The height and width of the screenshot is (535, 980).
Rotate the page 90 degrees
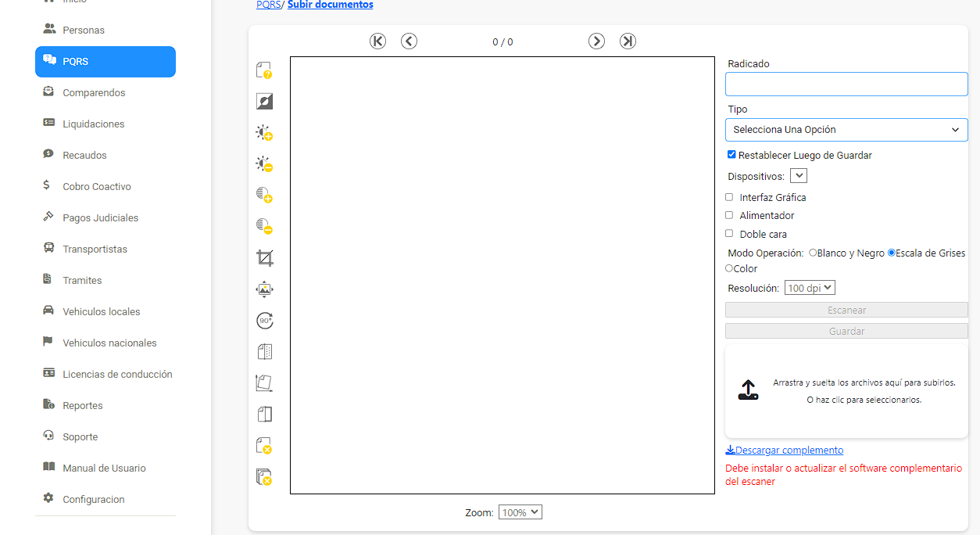point(264,321)
